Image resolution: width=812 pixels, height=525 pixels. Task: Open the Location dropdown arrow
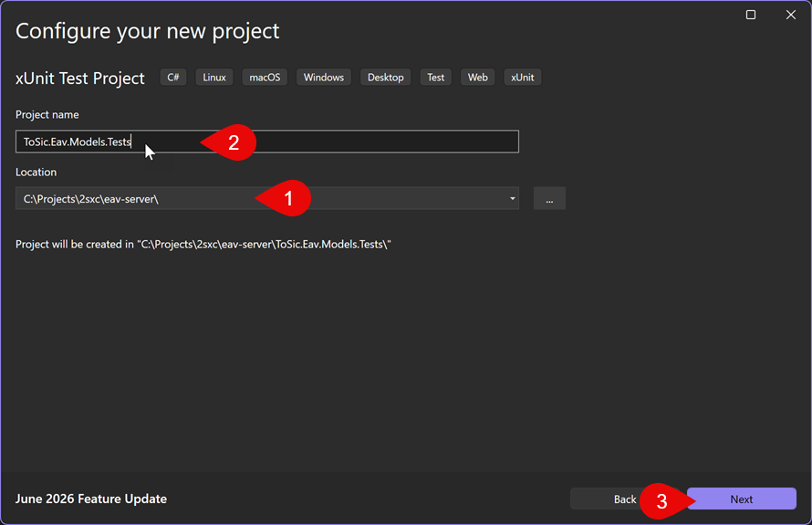click(x=512, y=198)
